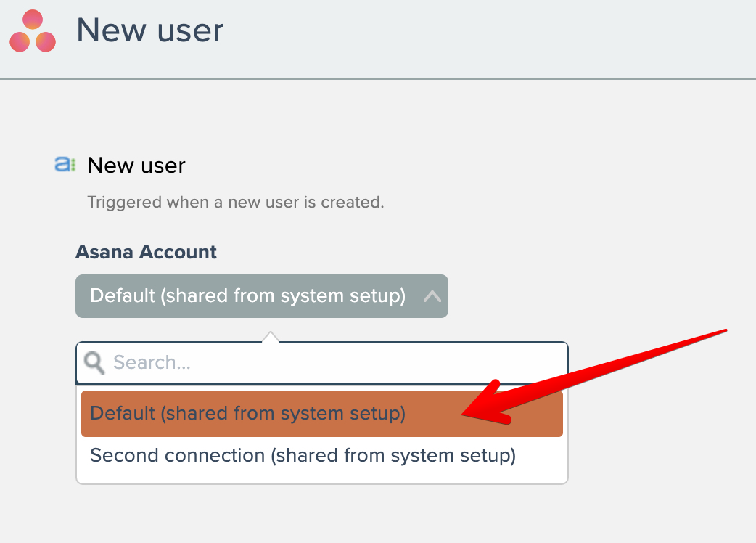Click the bottom-left dot of the Asana logo
The width and height of the screenshot is (756, 543).
point(20,42)
